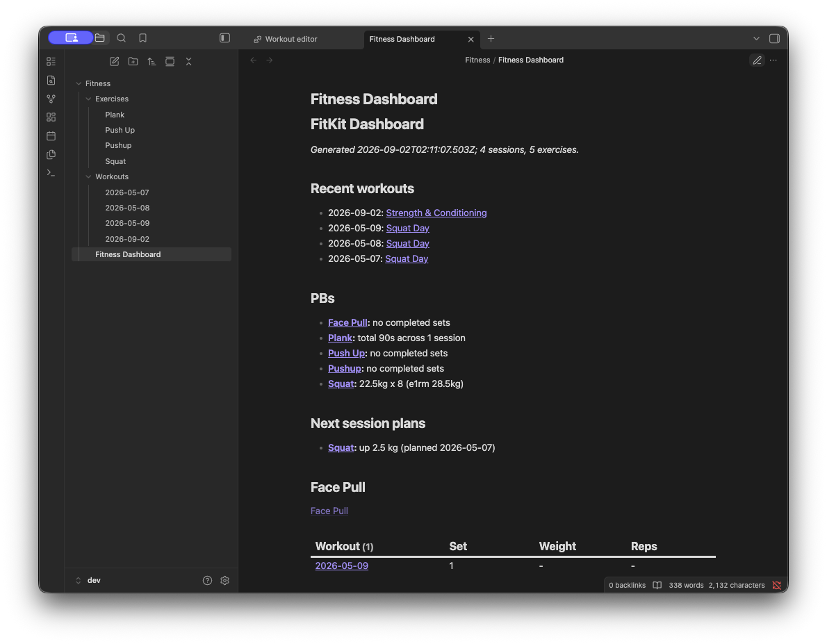This screenshot has height=644, width=827.
Task: Show the 0 backlinks status item
Action: tap(627, 585)
